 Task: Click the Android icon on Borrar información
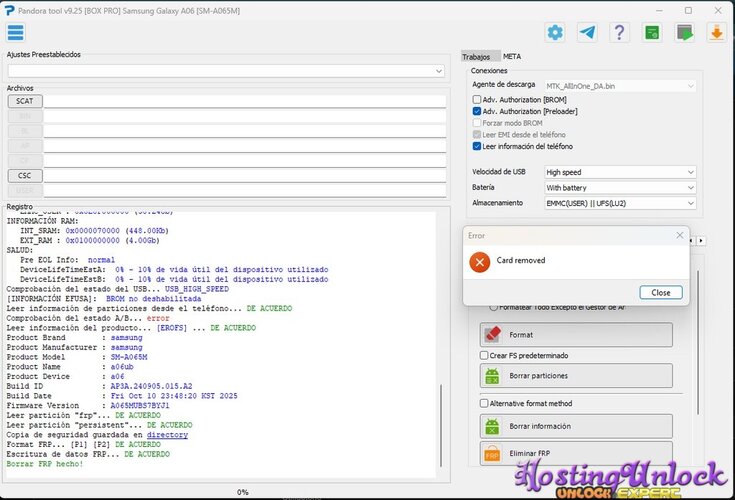[492, 426]
